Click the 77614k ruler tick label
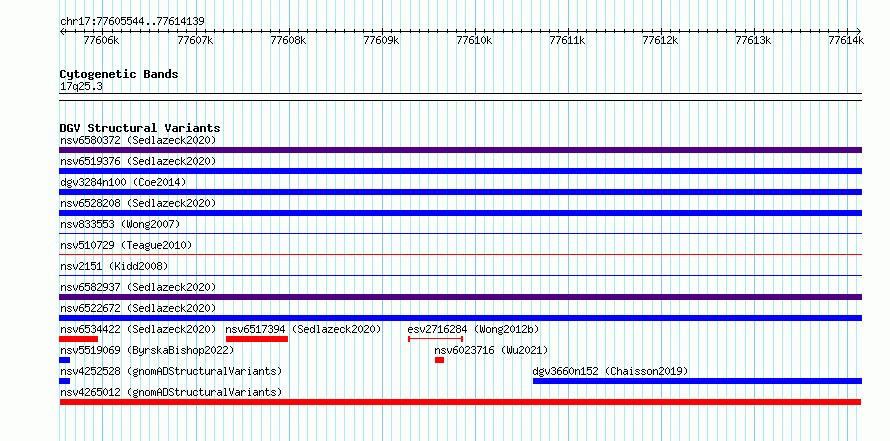 tap(846, 40)
